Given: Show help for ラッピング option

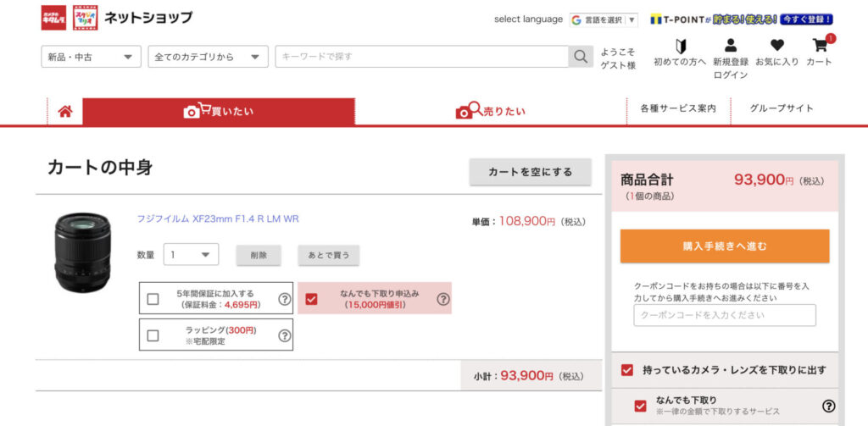Looking at the screenshot, I should (x=284, y=335).
